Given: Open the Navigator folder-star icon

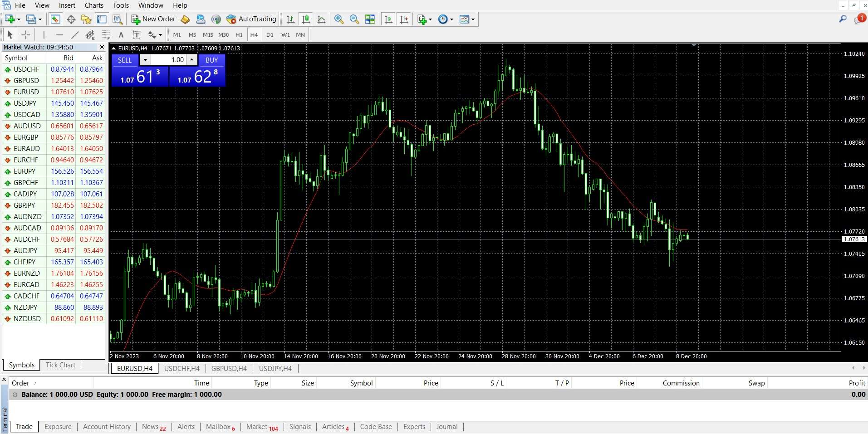Looking at the screenshot, I should pyautogui.click(x=86, y=19).
